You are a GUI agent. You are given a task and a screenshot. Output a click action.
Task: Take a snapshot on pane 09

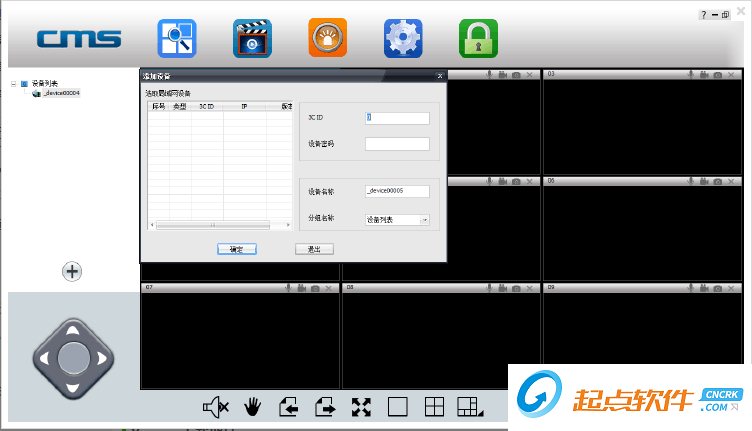pyautogui.click(x=717, y=288)
